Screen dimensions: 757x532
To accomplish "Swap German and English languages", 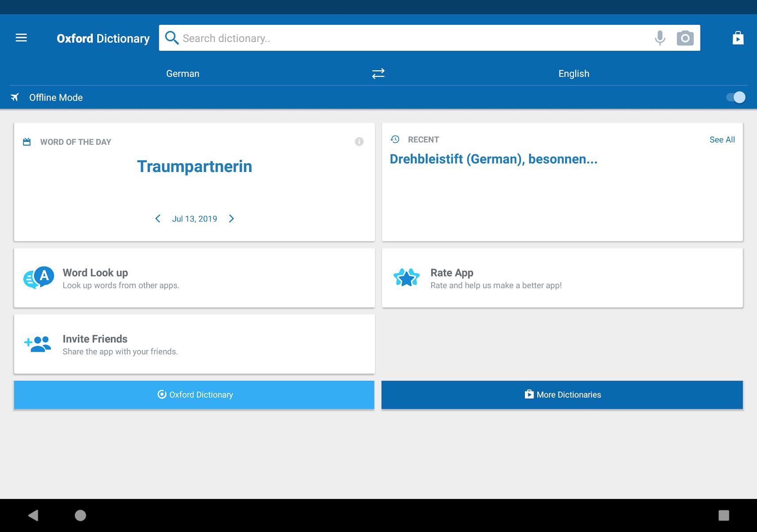I will tap(378, 73).
